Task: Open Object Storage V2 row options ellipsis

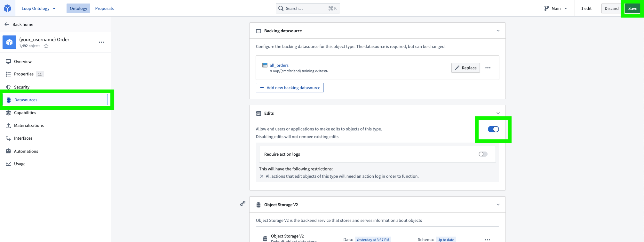Action: 488,239
